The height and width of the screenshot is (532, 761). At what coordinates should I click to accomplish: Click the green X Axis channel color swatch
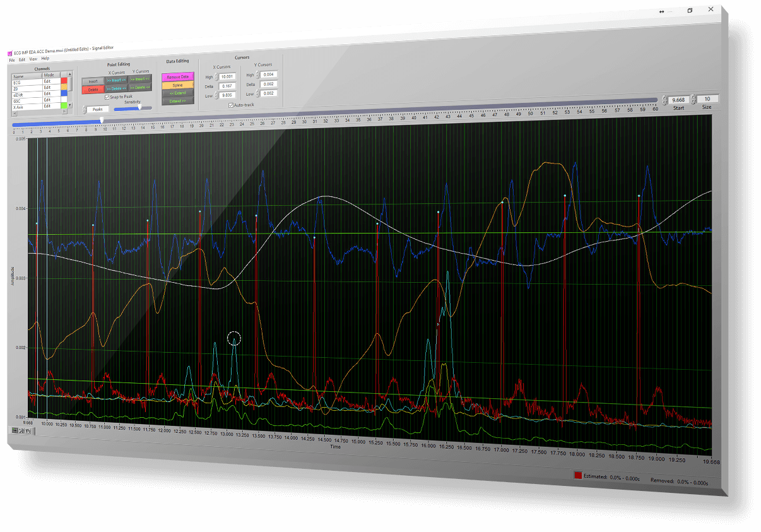tap(64, 105)
